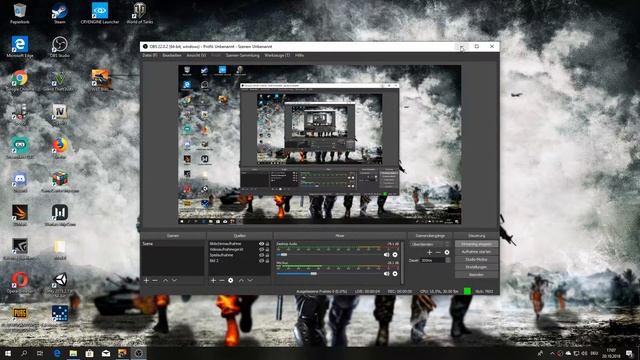Open the Ansicht menu
The width and height of the screenshot is (640, 360).
click(x=196, y=55)
